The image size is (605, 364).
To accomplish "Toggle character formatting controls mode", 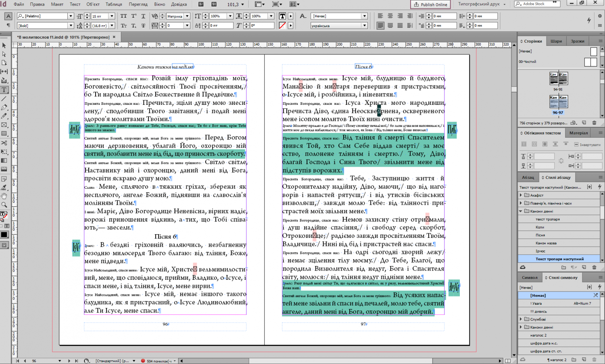I will coord(8,16).
